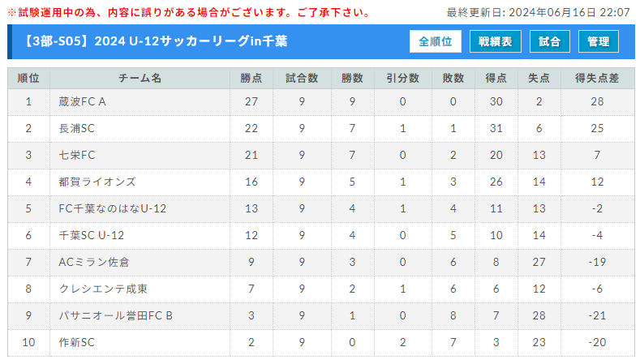This screenshot has height=364, width=640.
Task: Click team name 七栄FC
Action: (x=77, y=155)
